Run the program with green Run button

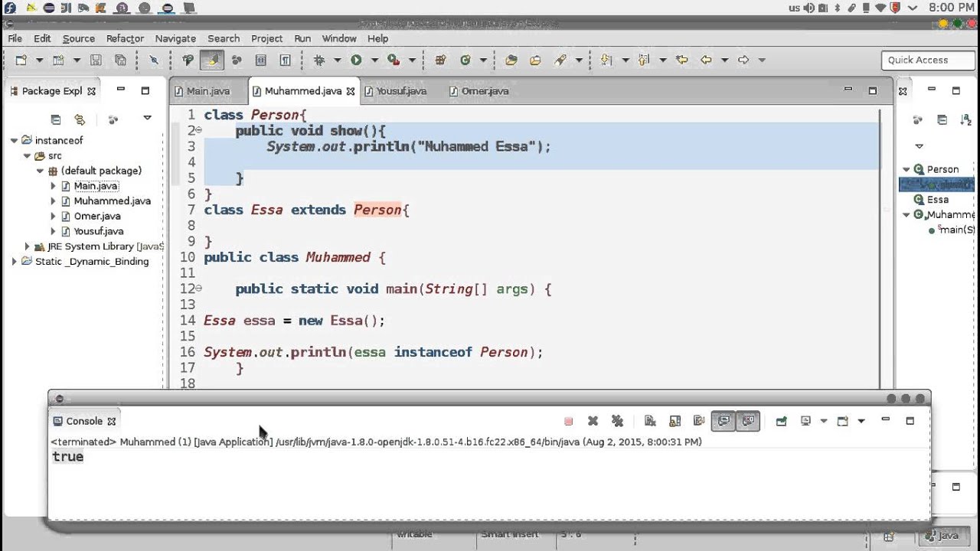coord(356,60)
